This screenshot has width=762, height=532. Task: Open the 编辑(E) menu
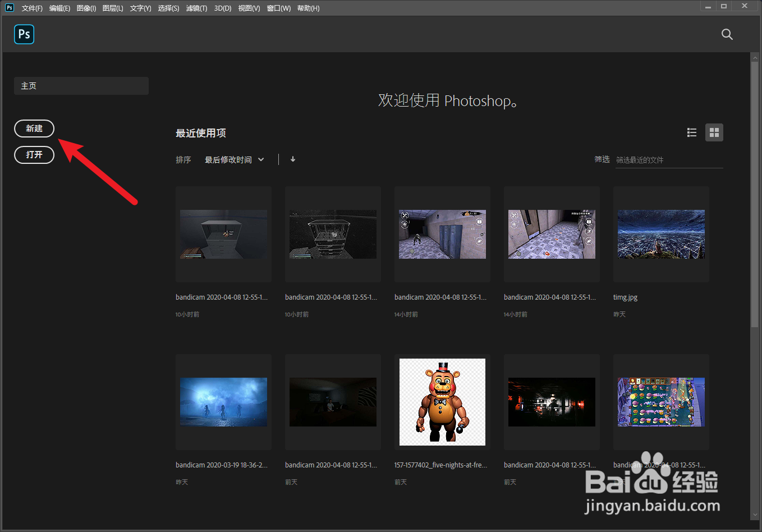(59, 8)
